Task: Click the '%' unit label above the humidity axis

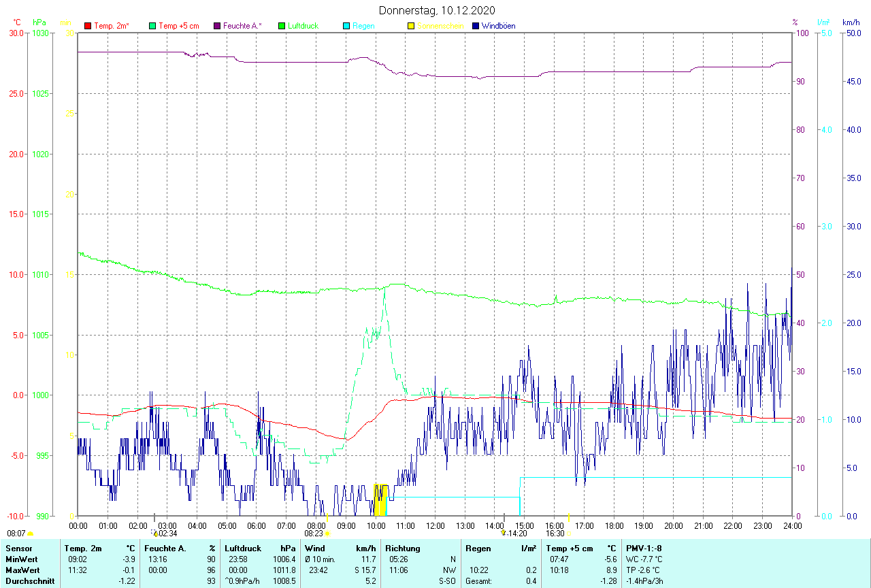Action: (795, 22)
